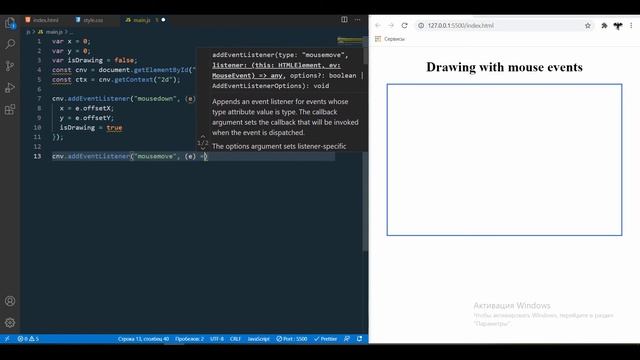This screenshot has height=360, width=640.
Task: Click line number 7 in the gutter
Action: point(39,98)
